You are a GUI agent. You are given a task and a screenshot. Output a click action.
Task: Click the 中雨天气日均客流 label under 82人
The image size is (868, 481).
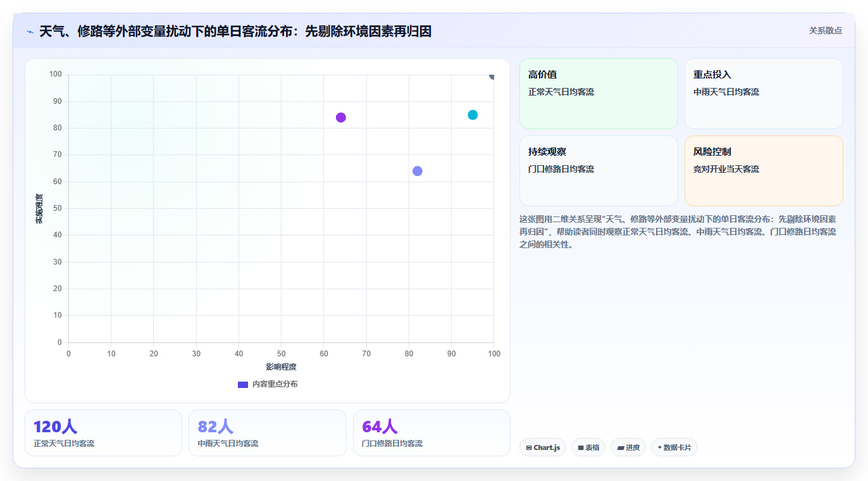click(228, 444)
